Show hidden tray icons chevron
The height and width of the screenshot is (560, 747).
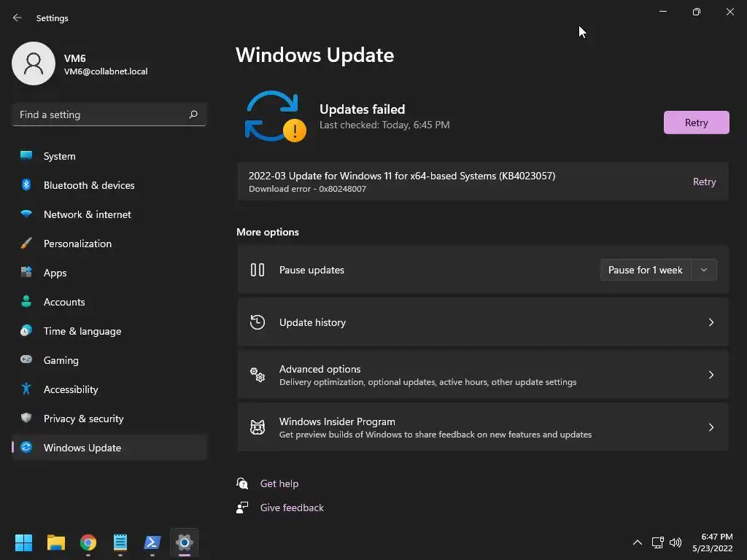tap(637, 542)
